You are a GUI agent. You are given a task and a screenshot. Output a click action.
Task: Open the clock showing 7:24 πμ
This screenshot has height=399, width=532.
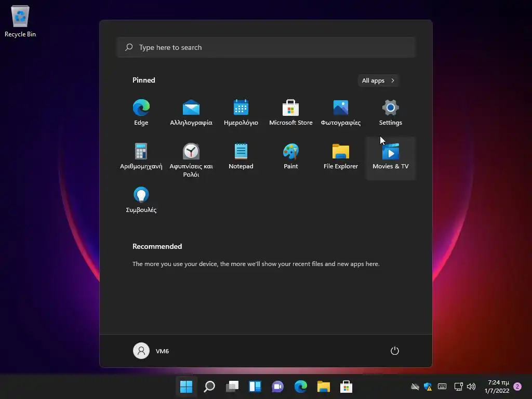point(497,387)
